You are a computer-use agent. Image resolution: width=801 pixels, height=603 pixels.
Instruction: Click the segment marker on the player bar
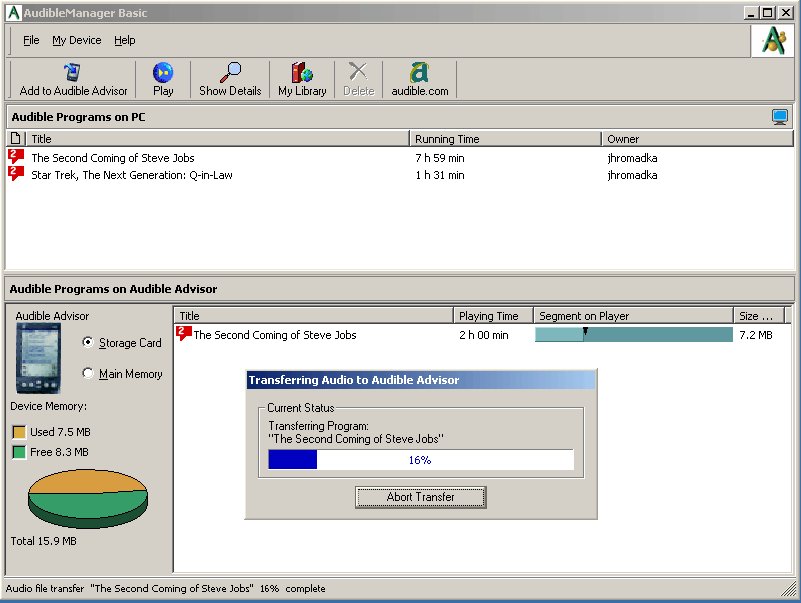tap(585, 332)
